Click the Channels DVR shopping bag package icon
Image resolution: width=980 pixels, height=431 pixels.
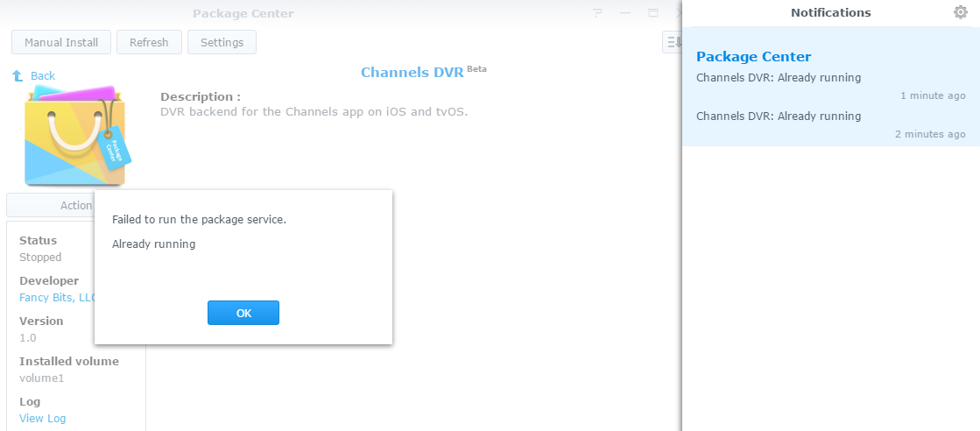75,136
